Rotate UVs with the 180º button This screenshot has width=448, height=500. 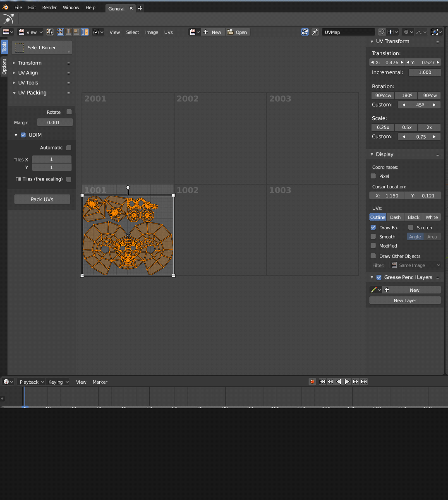[407, 95]
